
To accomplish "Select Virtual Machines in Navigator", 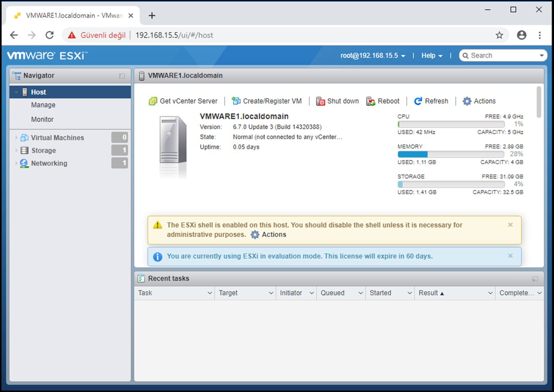I will 57,138.
